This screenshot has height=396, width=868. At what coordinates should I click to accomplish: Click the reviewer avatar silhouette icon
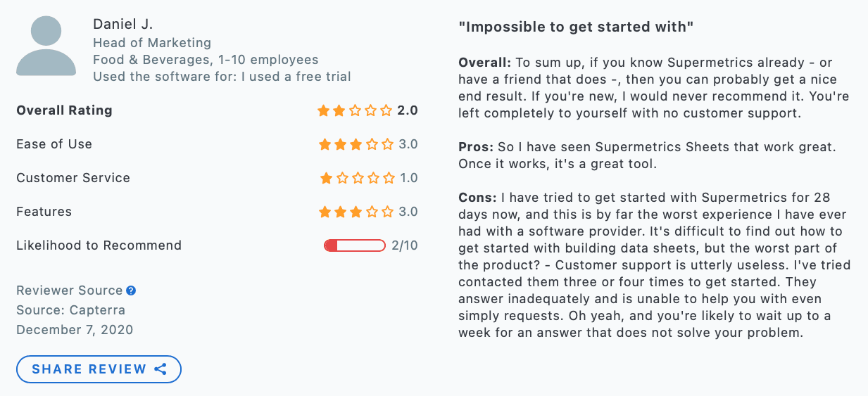tap(46, 46)
